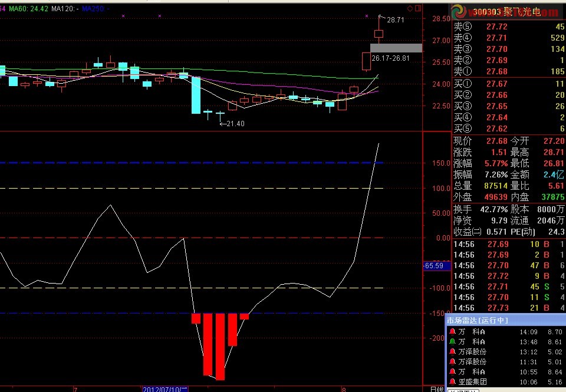This screenshot has height=392, width=566.
Task: Select the 卖① ask row at 27.68
Action: [509, 71]
